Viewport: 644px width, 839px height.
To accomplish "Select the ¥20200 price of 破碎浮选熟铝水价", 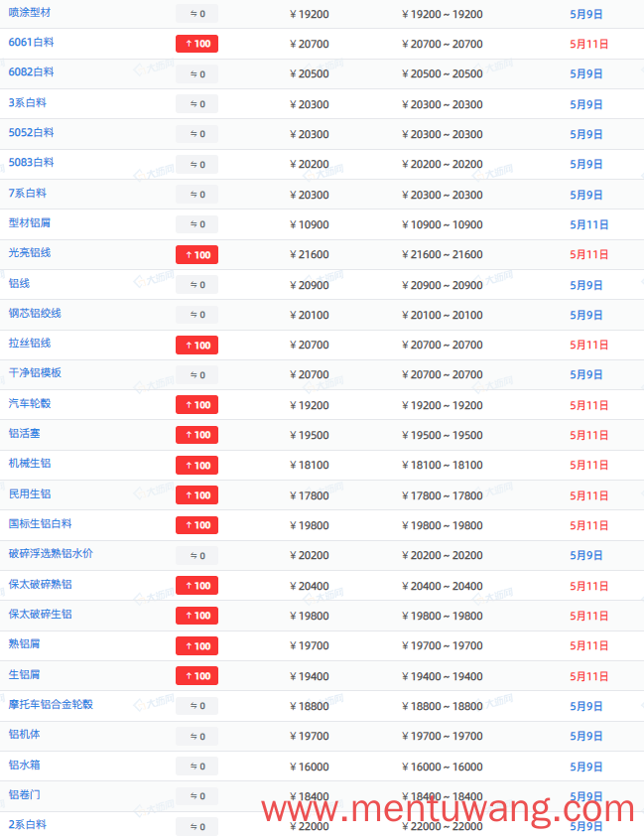I will [x=310, y=555].
